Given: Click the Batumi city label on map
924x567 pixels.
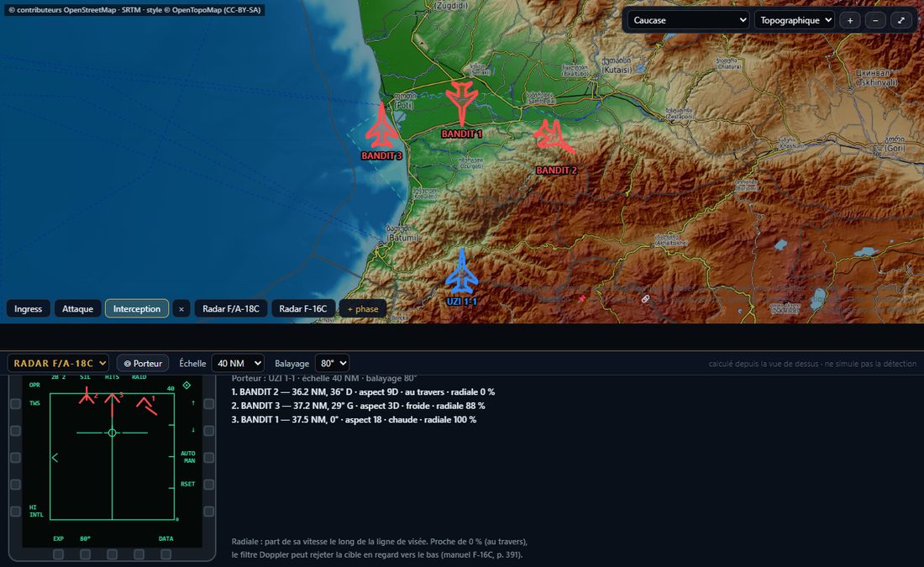Looking at the screenshot, I should coord(402,234).
